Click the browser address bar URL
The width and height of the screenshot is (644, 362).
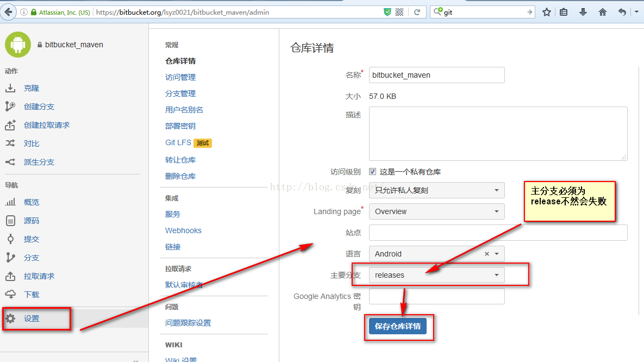(x=183, y=13)
